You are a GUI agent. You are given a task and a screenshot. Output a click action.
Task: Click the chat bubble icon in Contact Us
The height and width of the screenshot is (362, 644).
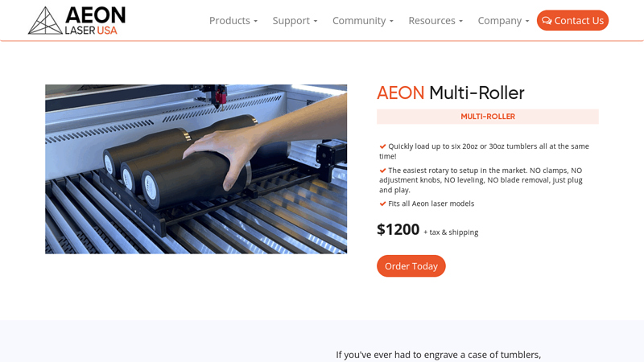pos(547,21)
